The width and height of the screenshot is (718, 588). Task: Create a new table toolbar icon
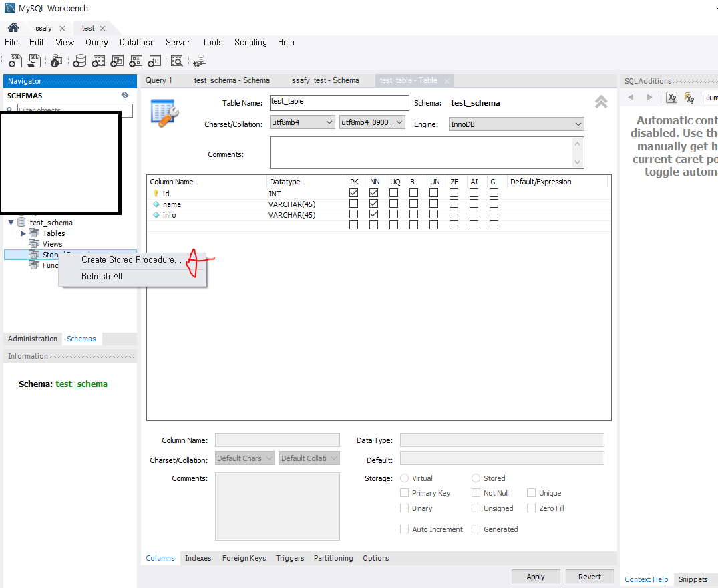(98, 60)
